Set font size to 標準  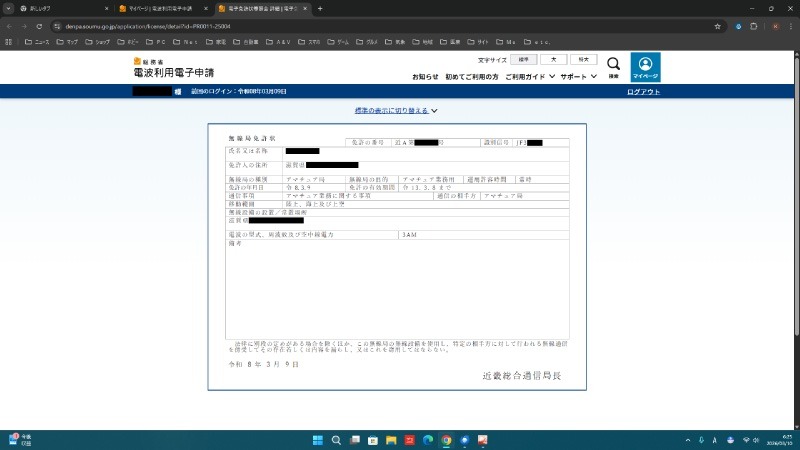(x=523, y=60)
